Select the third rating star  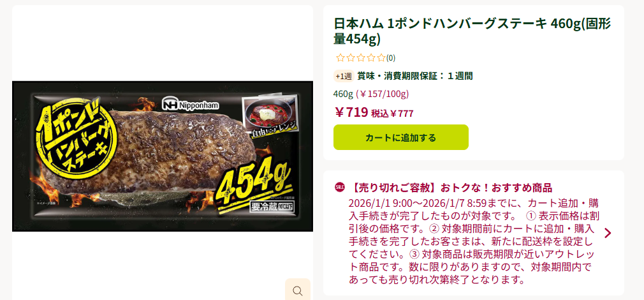[361, 58]
